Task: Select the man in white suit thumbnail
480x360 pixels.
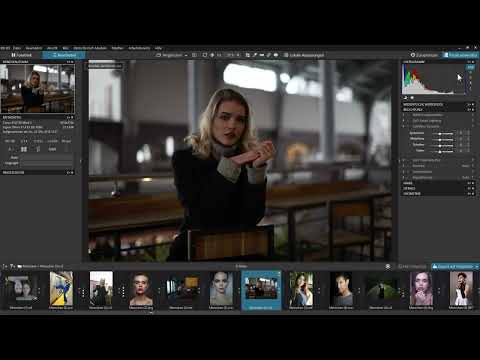Action: click(461, 289)
